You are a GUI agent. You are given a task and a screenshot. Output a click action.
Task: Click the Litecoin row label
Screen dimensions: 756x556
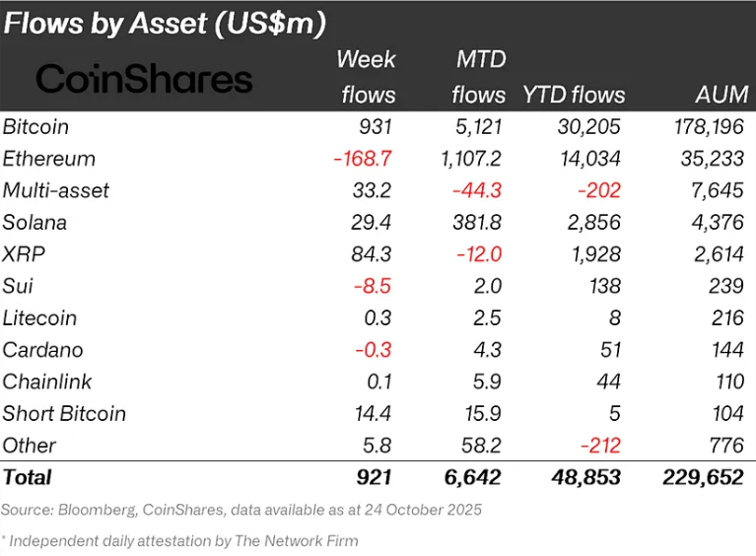click(39, 318)
